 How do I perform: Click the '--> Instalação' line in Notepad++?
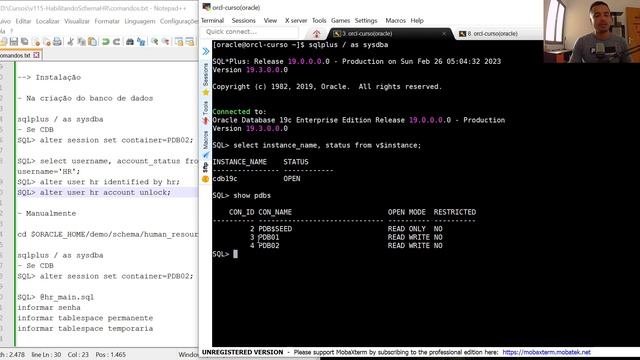pyautogui.click(x=49, y=77)
